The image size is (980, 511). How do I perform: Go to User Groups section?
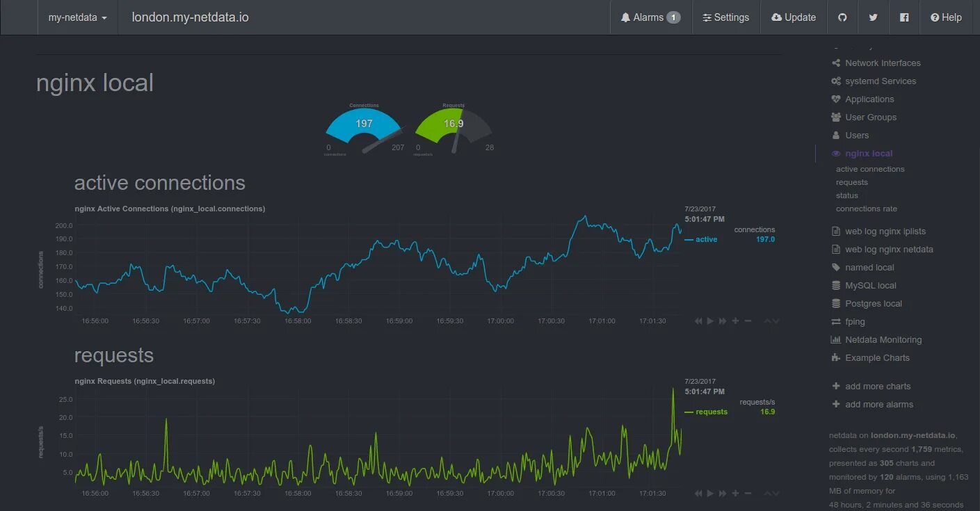tap(864, 117)
